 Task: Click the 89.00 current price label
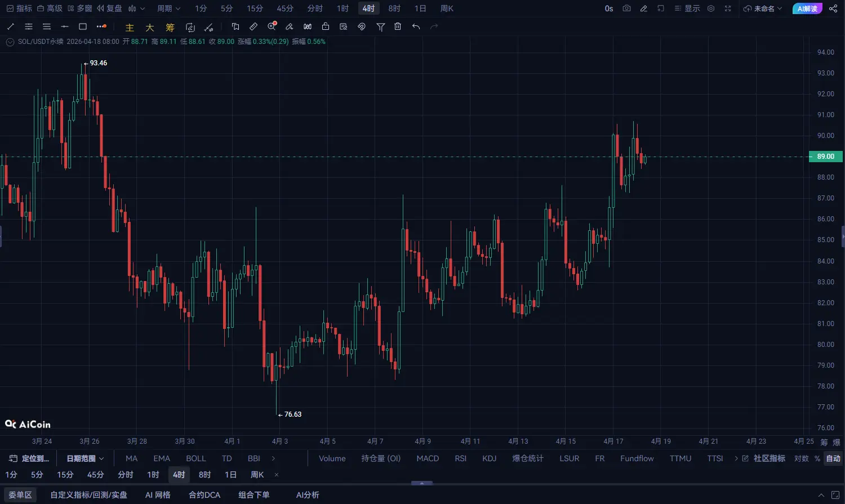pos(826,157)
